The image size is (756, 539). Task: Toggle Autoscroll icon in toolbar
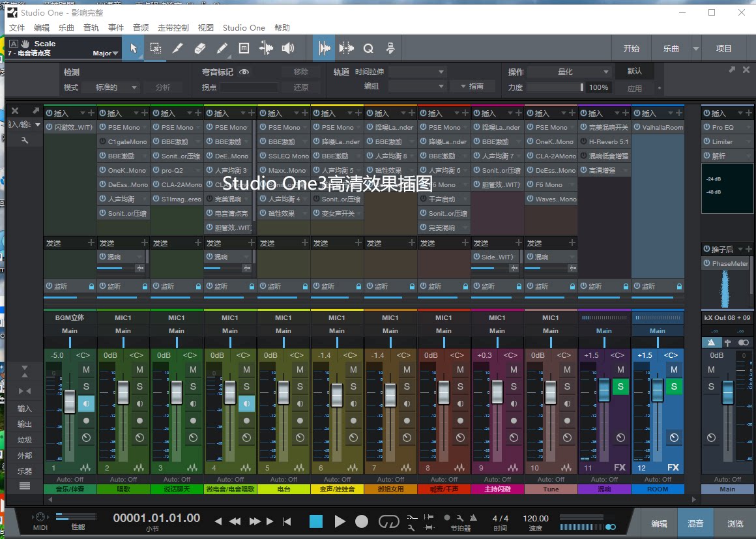[346, 48]
